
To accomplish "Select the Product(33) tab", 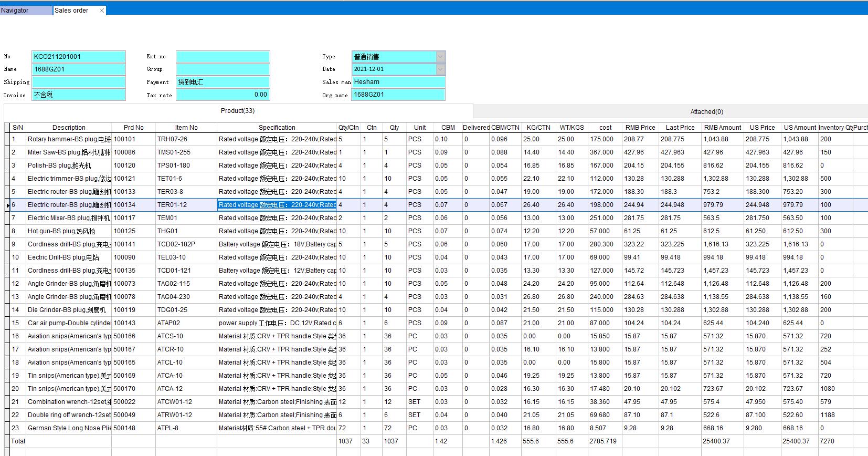I will pos(238,111).
